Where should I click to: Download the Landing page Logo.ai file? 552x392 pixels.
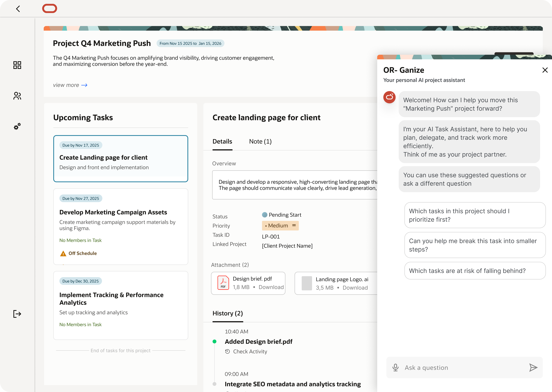pos(355,288)
